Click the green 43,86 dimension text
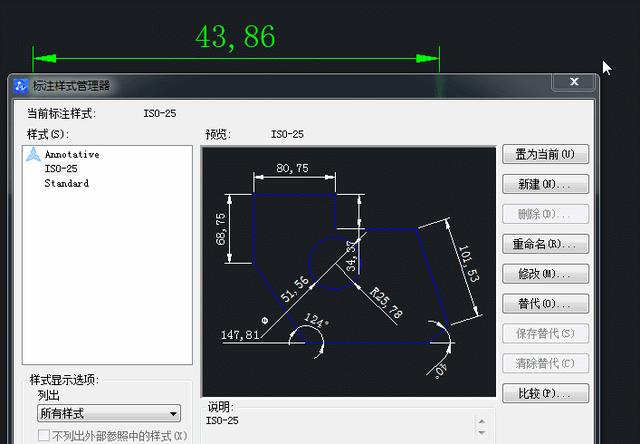The height and width of the screenshot is (444, 640). [236, 37]
